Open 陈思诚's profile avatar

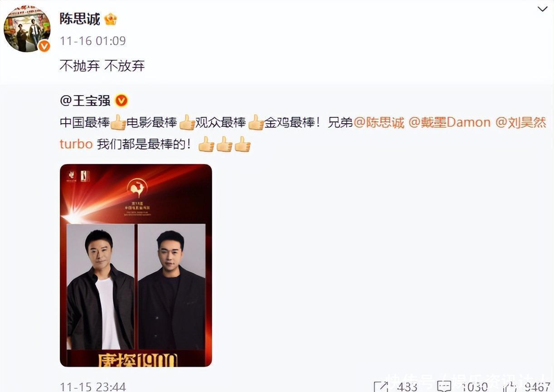[27, 29]
